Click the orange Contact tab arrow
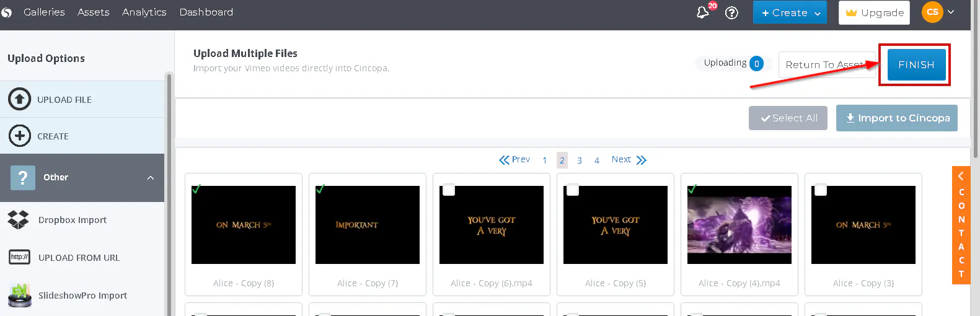 [x=961, y=176]
